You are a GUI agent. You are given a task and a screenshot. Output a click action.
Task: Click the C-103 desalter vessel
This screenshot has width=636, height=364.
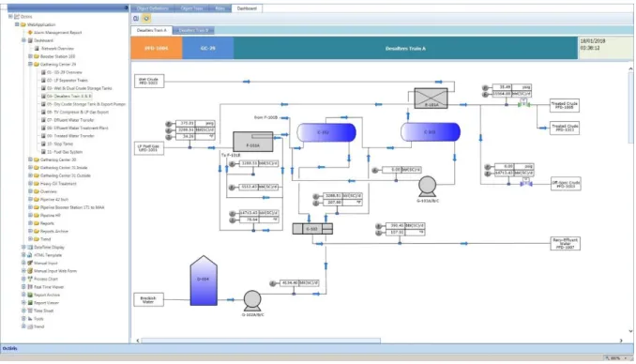click(431, 132)
